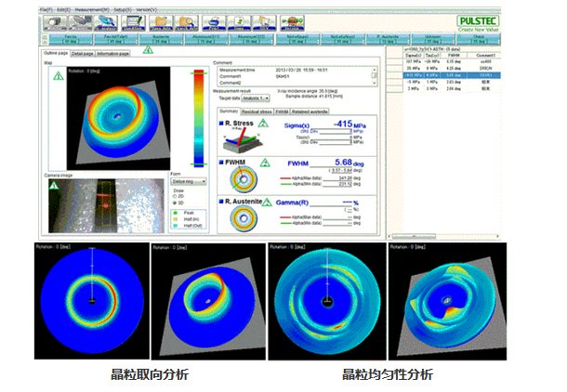This screenshot has width=567, height=392.
Task: Select the FWHM results tab
Action: (x=282, y=111)
